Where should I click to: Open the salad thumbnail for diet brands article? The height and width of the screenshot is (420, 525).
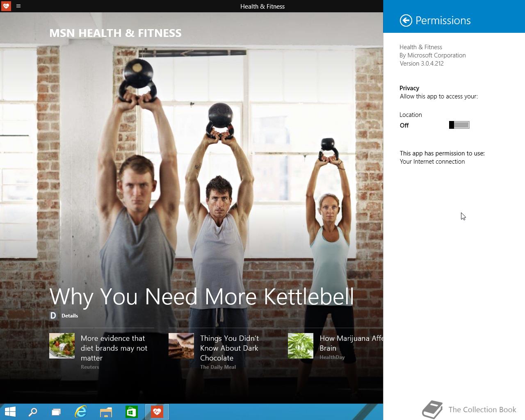click(x=62, y=346)
